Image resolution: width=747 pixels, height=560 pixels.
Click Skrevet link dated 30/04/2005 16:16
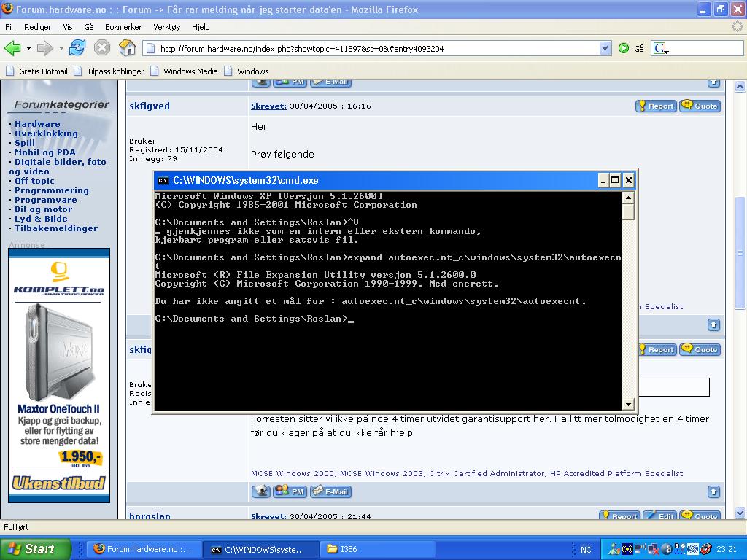pos(268,106)
